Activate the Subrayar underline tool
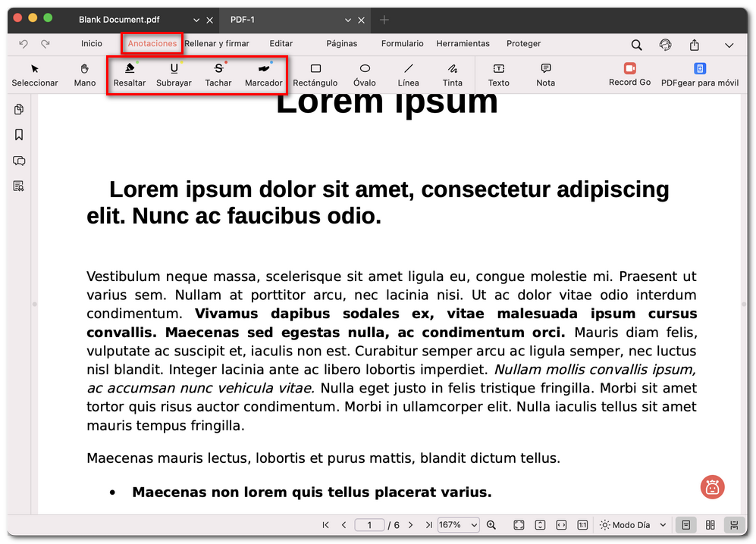This screenshot has width=756, height=544. click(x=174, y=74)
